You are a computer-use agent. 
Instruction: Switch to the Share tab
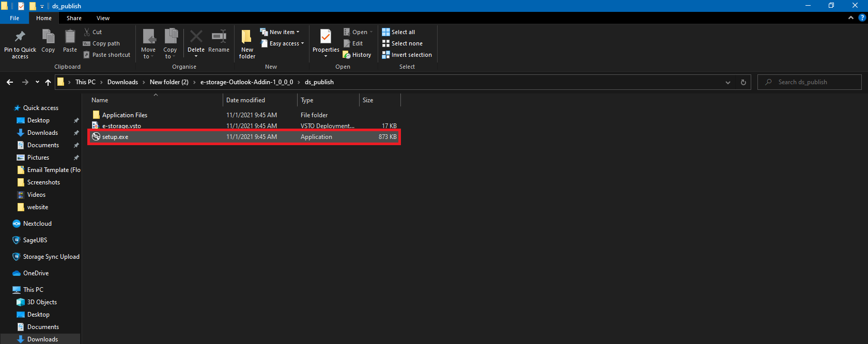(x=74, y=18)
